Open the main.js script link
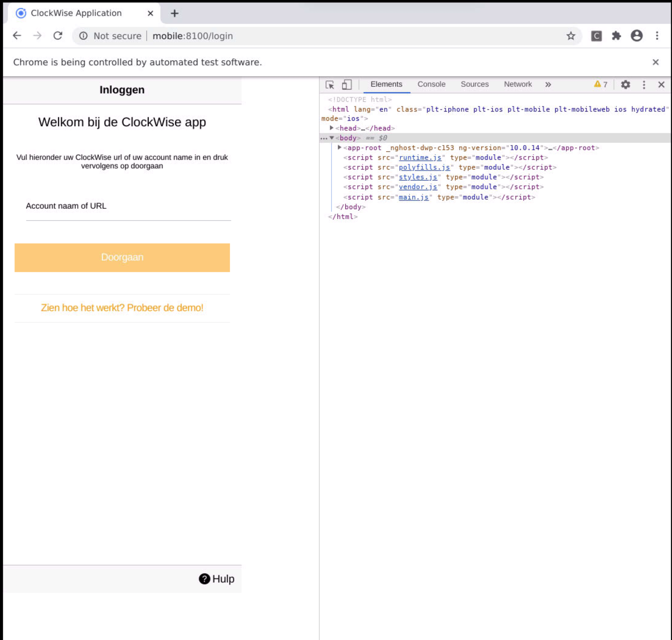Image resolution: width=672 pixels, height=640 pixels. coord(414,197)
